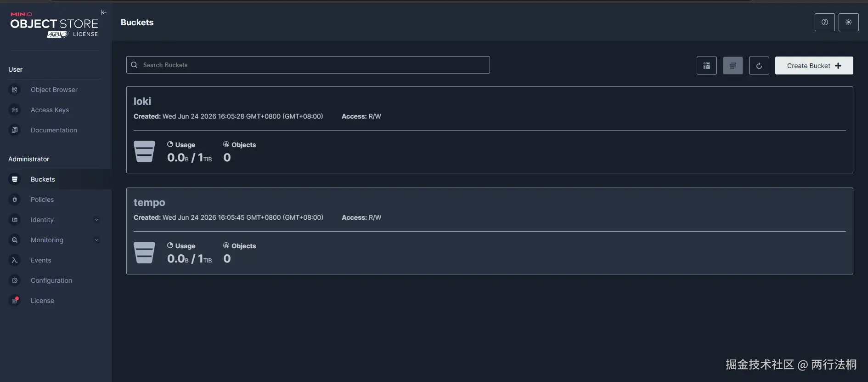Viewport: 868px width, 382px height.
Task: Collapse the sidebar using the arrow icon
Action: 104,12
